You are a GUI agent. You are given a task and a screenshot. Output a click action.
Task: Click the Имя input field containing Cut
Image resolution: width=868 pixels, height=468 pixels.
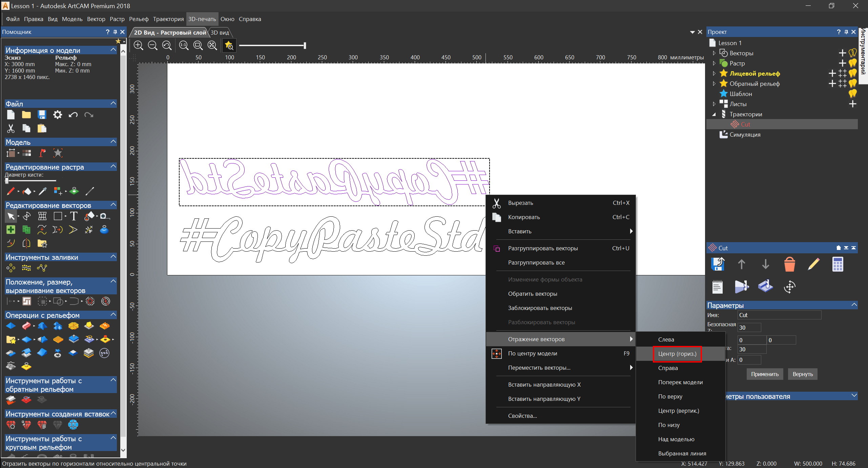[x=779, y=315]
